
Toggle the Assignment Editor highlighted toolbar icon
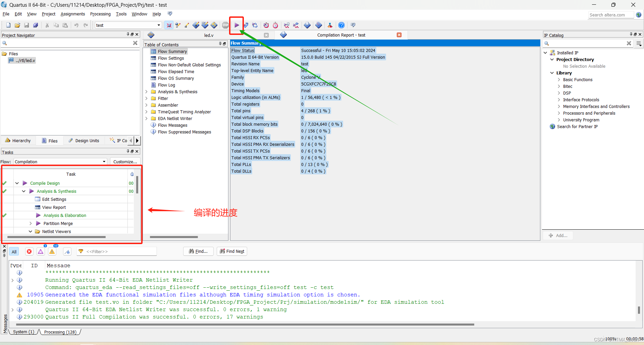[x=169, y=25]
